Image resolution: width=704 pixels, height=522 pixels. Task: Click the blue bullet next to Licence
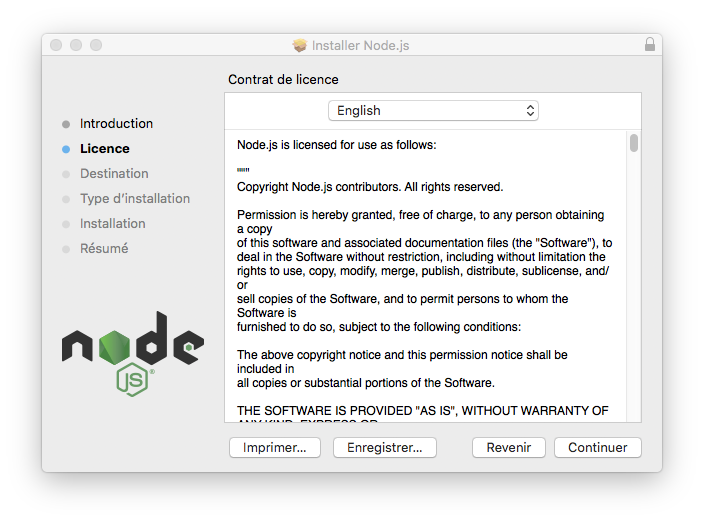tap(66, 149)
